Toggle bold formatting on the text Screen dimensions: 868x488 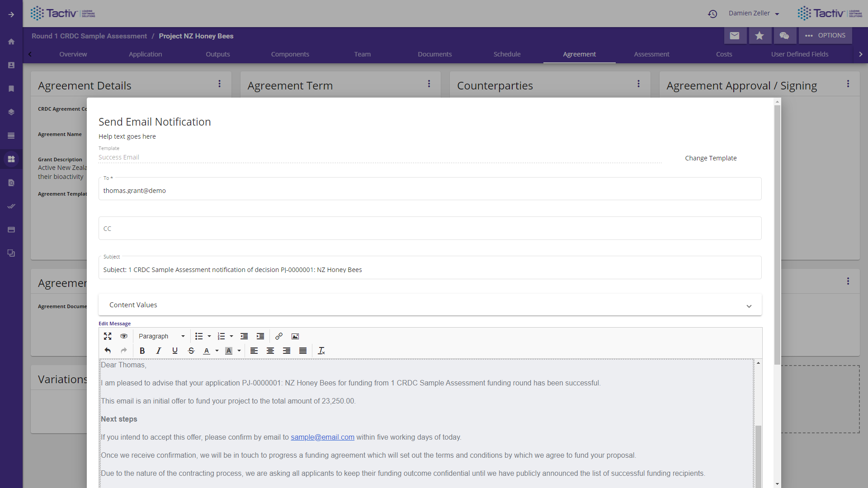[x=142, y=351]
